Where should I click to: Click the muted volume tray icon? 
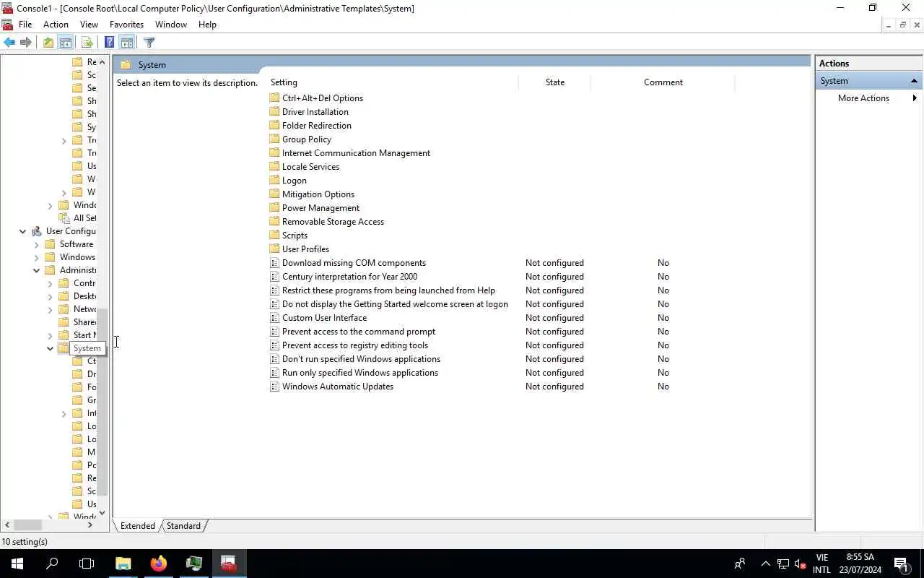tap(800, 564)
